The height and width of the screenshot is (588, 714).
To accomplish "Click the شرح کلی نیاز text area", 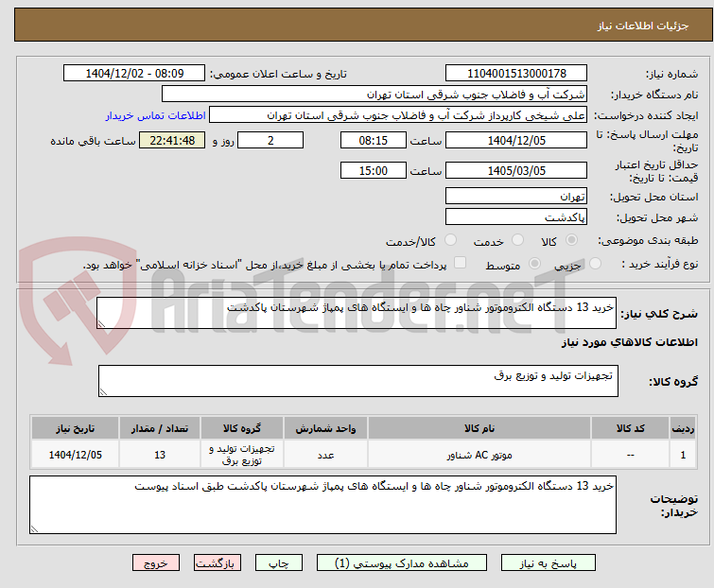I will 357,313.
